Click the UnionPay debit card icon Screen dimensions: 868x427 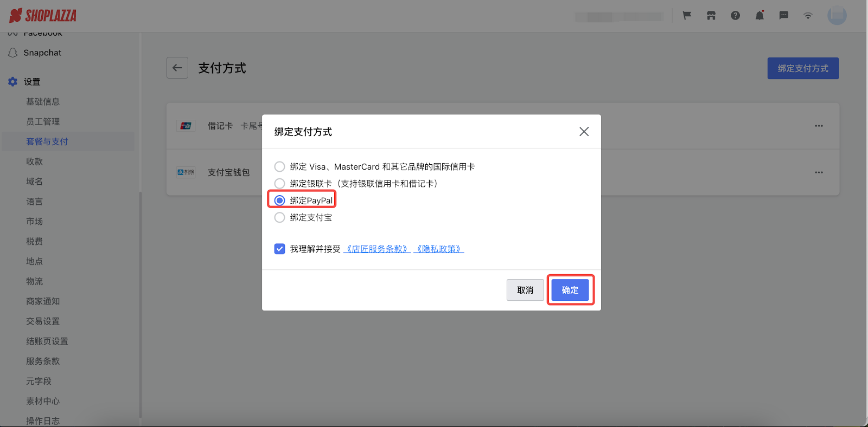[x=186, y=126]
